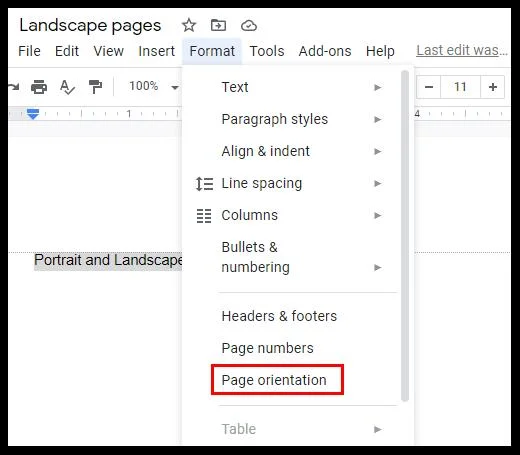Click the print icon in toolbar
Viewport: 520px width, 455px height.
pos(39,87)
